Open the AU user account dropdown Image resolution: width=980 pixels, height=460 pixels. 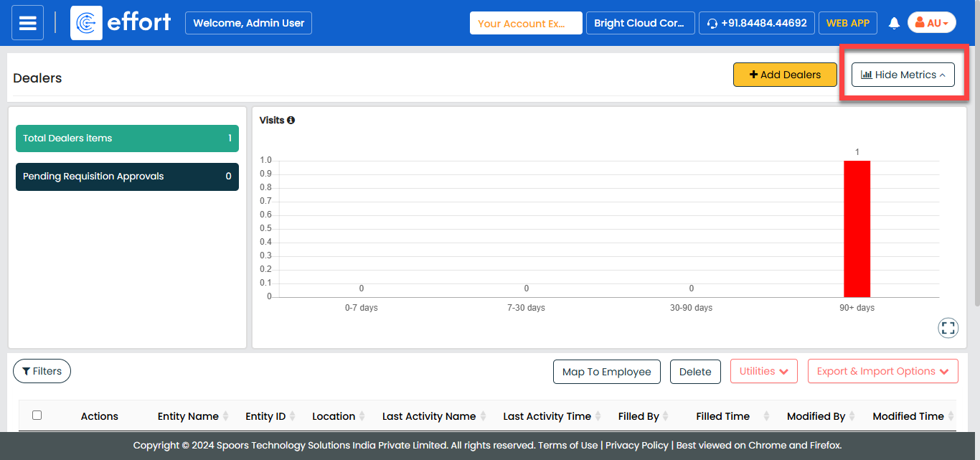(931, 23)
